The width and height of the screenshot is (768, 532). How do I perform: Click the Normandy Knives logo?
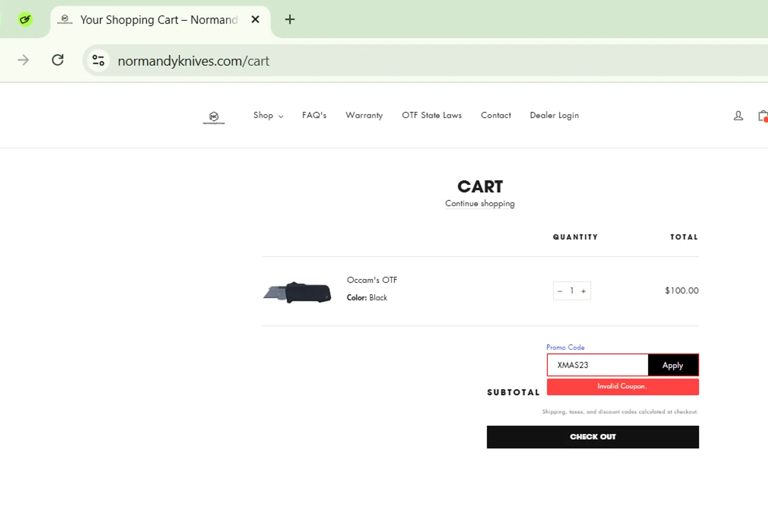tap(214, 118)
